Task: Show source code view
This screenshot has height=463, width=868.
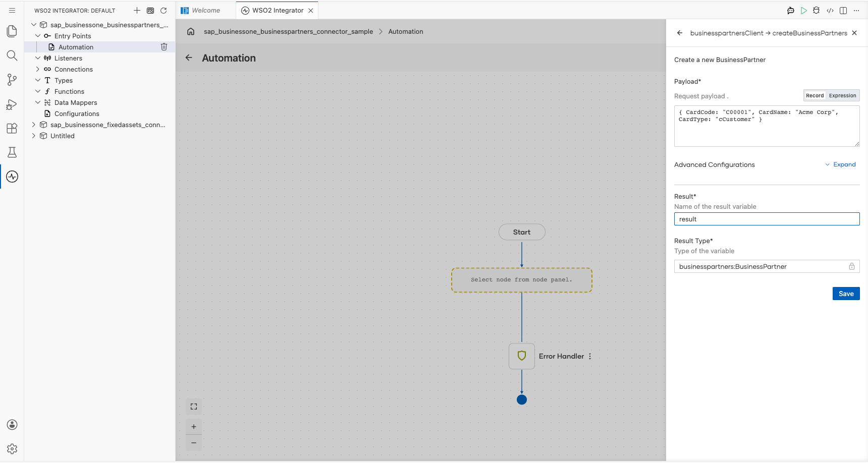Action: (830, 11)
